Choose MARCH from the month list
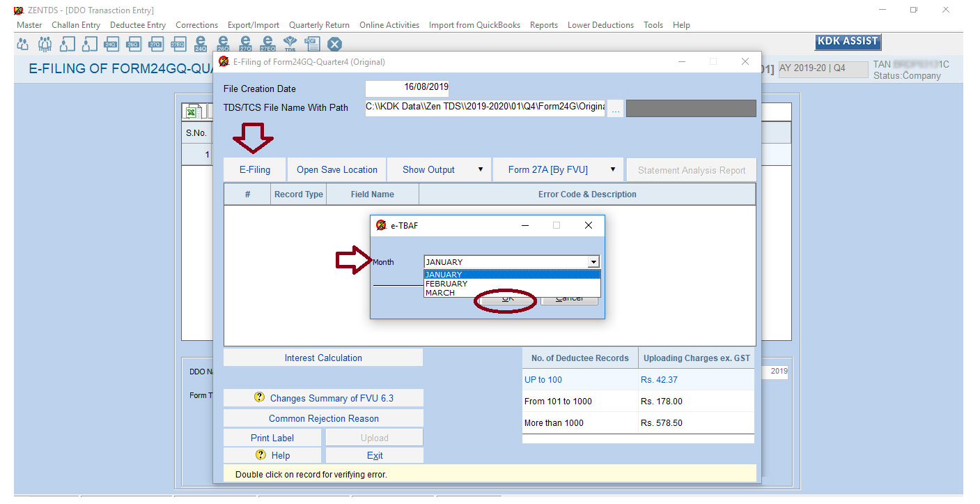 pyautogui.click(x=512, y=293)
